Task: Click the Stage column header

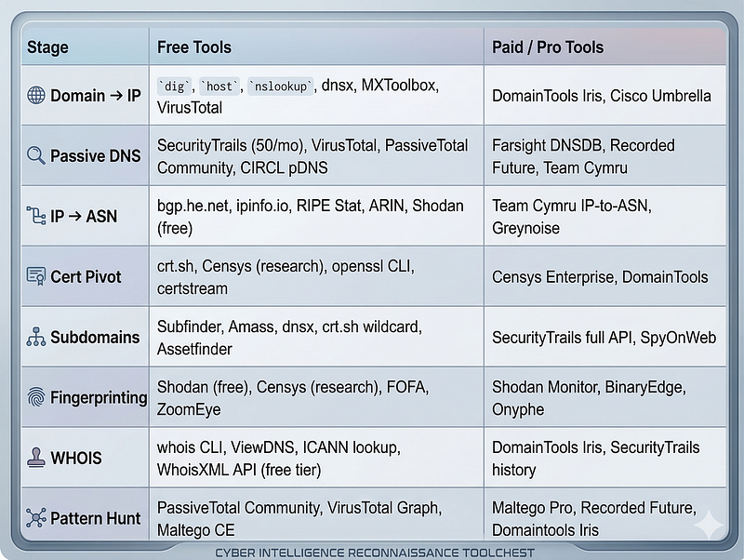Action: pos(47,47)
